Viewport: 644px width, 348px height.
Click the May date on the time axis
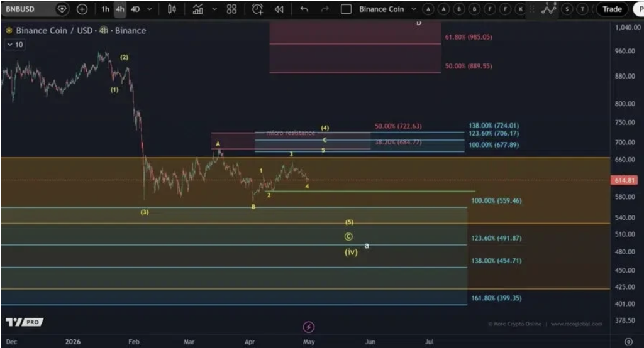point(309,342)
